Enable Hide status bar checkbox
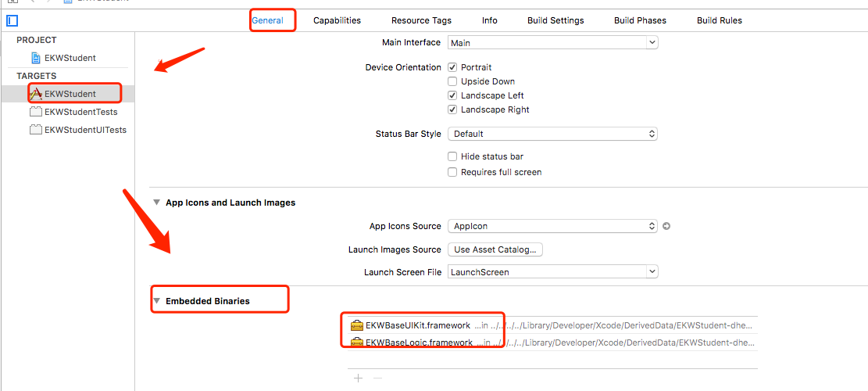The width and height of the screenshot is (868, 391). pos(452,156)
